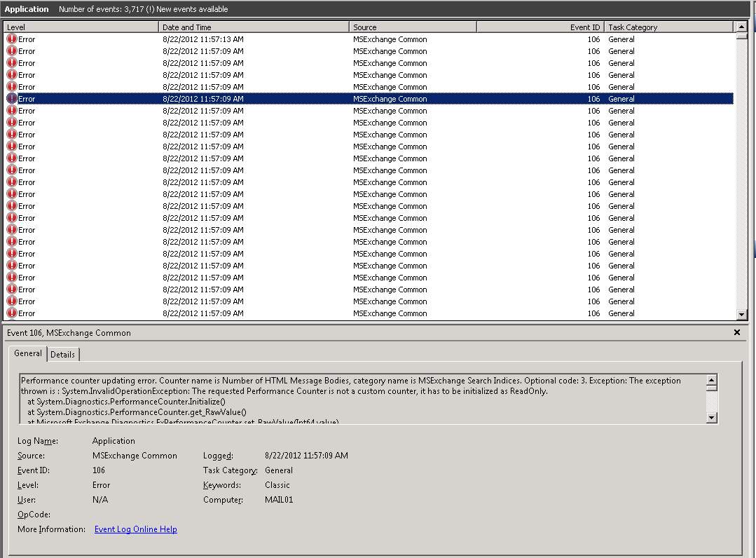Click General category in the 11:57:13 AM row
Screen dimensions: 756x558
621,39
